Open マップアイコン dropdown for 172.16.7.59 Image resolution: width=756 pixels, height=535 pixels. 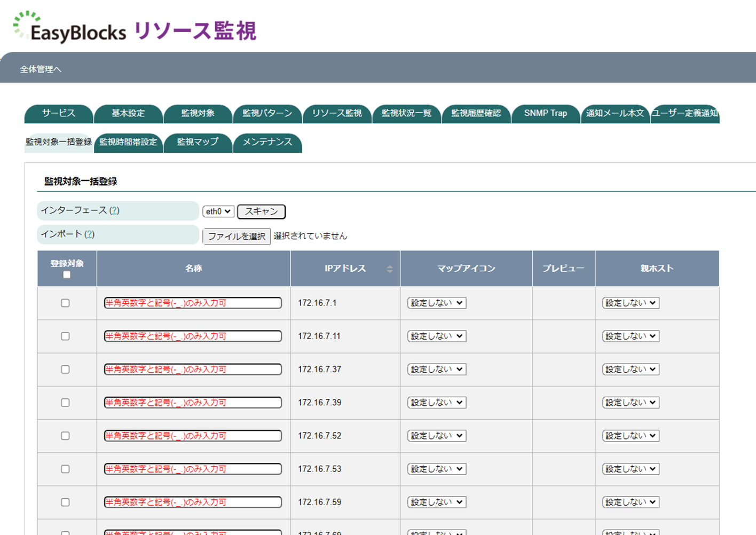(437, 502)
